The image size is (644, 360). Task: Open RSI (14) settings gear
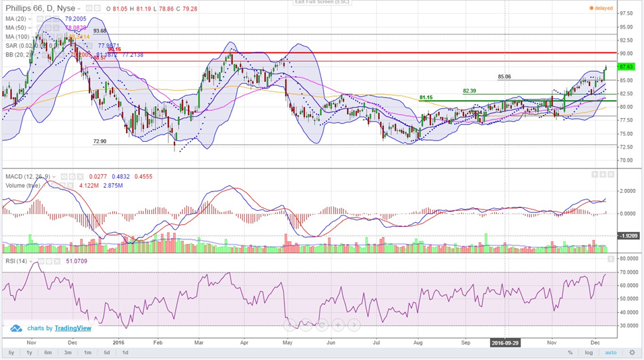[x=49, y=261]
